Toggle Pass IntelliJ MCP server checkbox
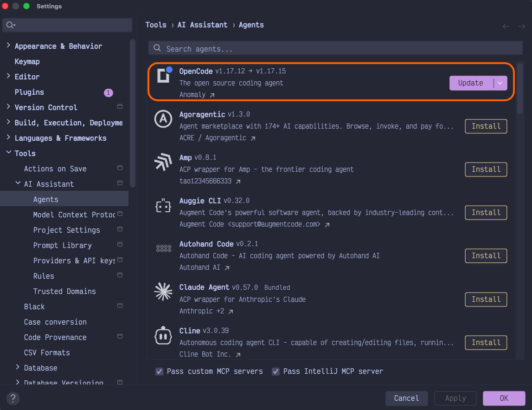This screenshot has width=532, height=410. 276,371
